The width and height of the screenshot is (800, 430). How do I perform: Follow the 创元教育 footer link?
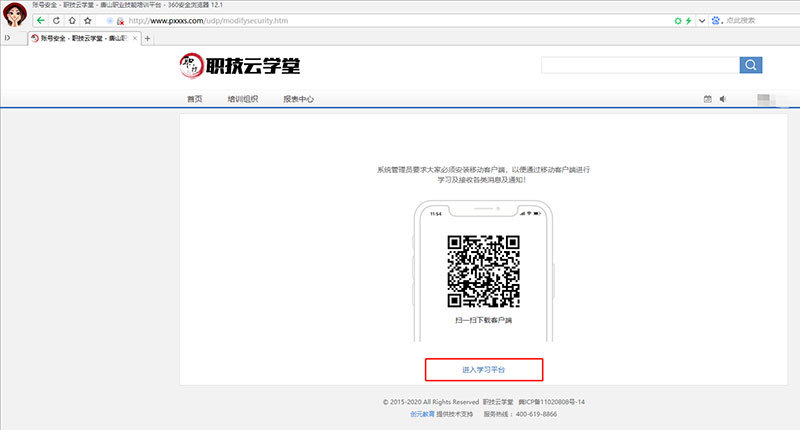pos(422,412)
